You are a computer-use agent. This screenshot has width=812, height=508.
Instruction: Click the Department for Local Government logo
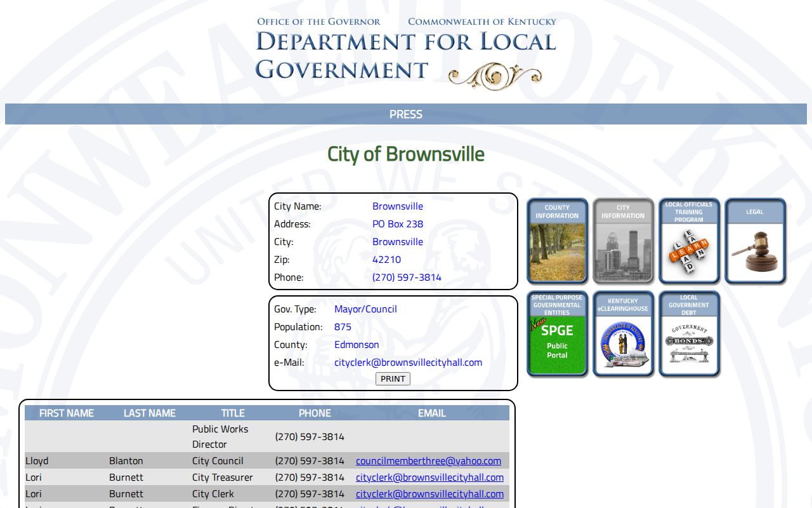point(406,53)
